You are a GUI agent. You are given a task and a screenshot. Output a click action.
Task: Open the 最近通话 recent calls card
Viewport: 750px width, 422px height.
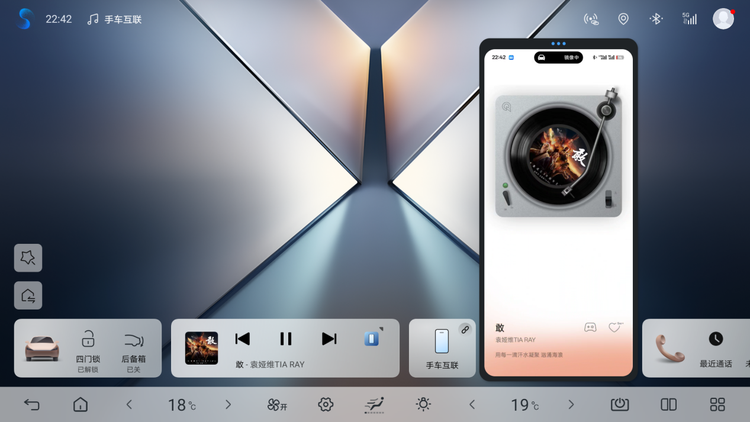coord(715,347)
